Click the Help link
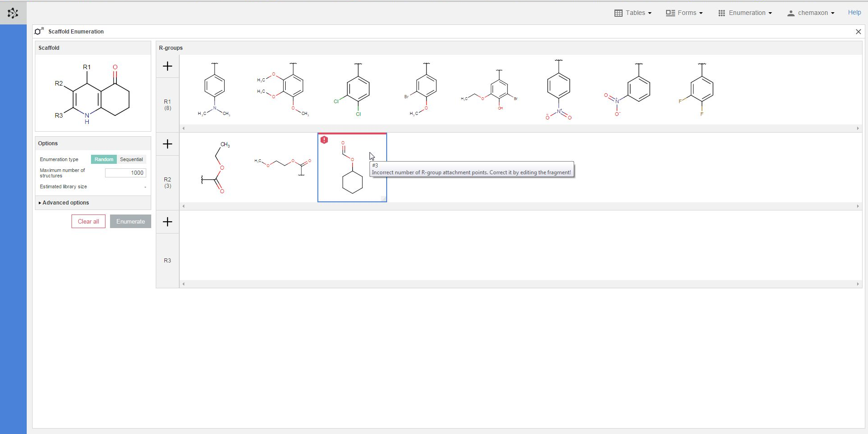The width and height of the screenshot is (868, 434). click(854, 13)
